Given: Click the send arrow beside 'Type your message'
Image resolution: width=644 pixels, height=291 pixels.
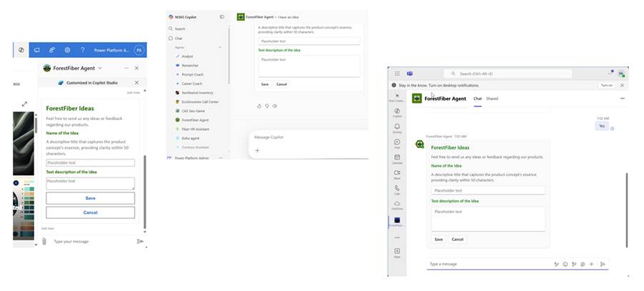Looking at the screenshot, I should [140, 242].
